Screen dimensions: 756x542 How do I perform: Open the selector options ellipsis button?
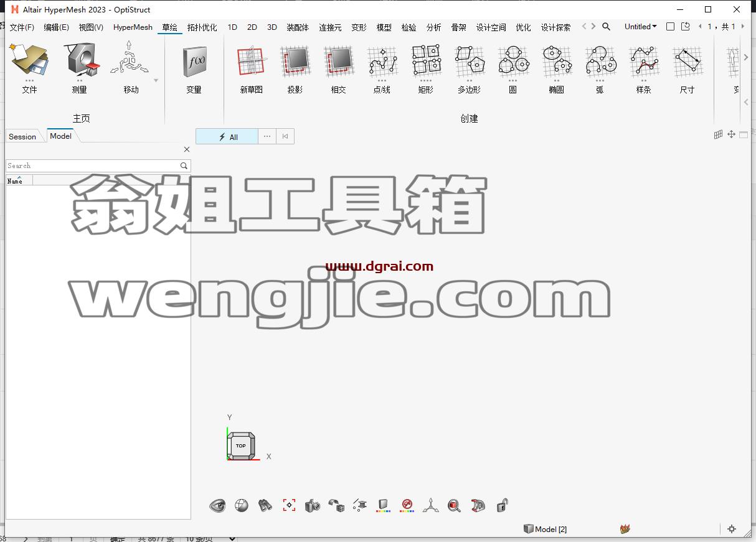pos(267,136)
